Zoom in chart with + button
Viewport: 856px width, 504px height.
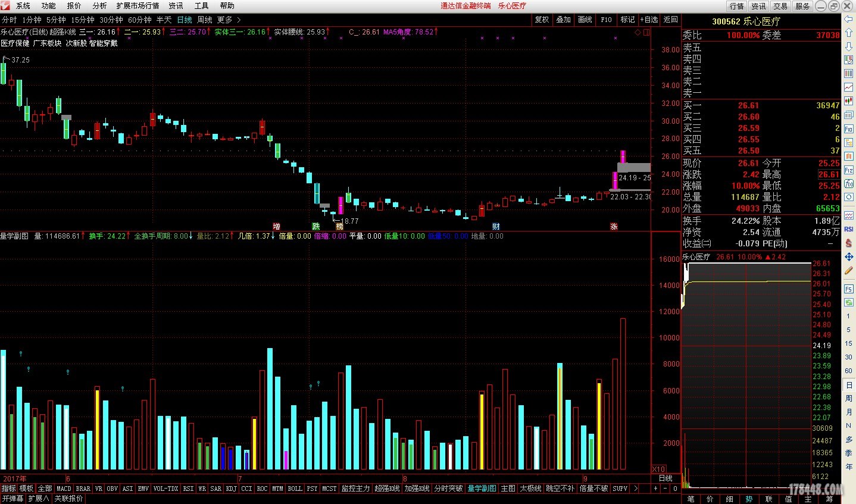tap(656, 488)
